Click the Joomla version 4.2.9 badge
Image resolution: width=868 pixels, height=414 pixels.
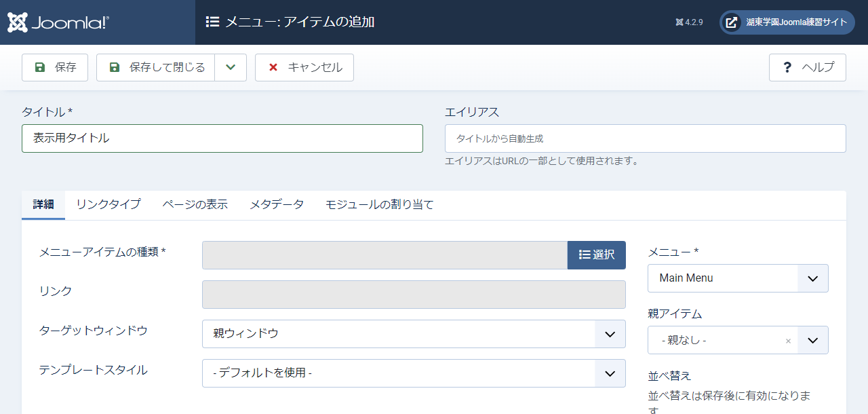689,22
